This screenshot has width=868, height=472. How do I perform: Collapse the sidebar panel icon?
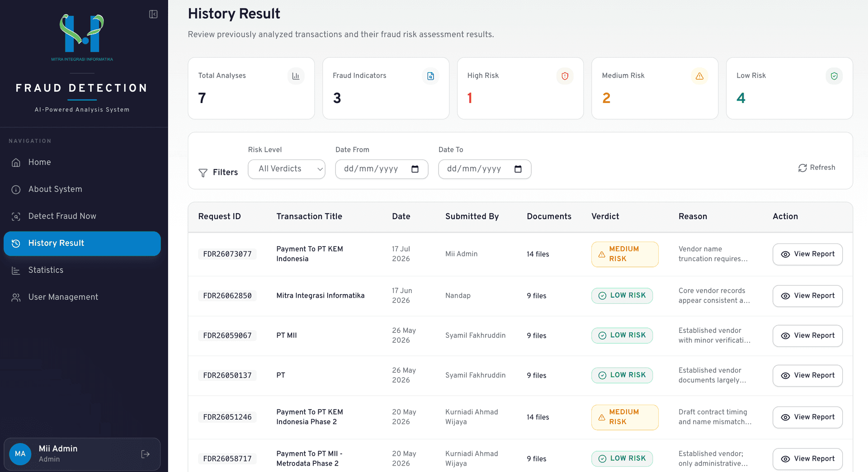point(153,14)
